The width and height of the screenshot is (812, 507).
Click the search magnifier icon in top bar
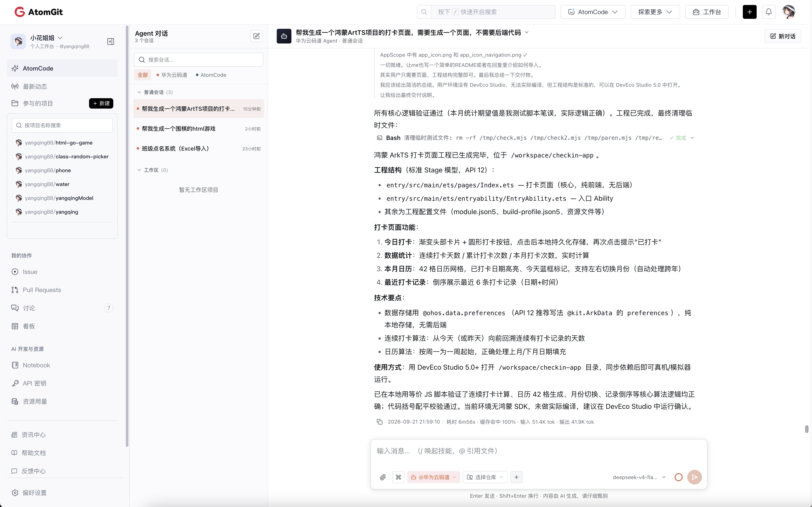pos(424,12)
